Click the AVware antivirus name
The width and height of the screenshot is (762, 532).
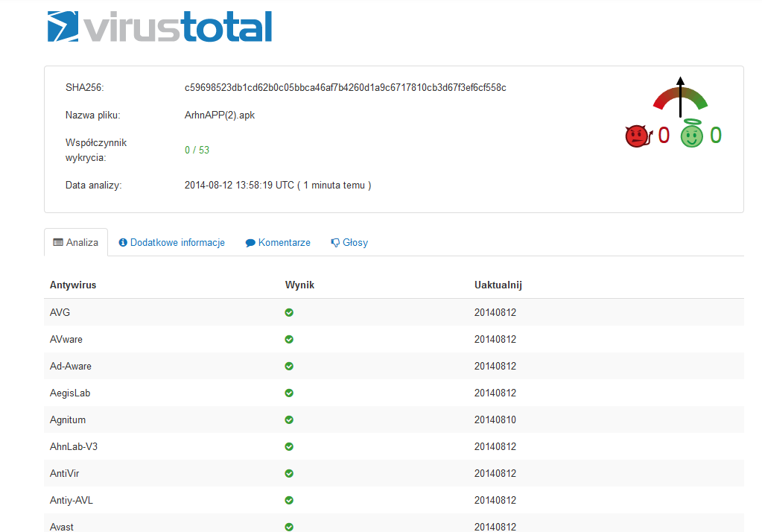click(66, 340)
